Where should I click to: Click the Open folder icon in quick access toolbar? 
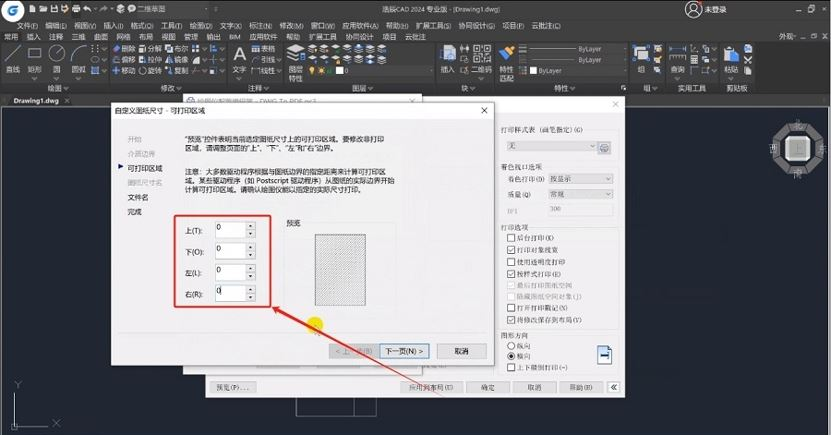(x=43, y=9)
